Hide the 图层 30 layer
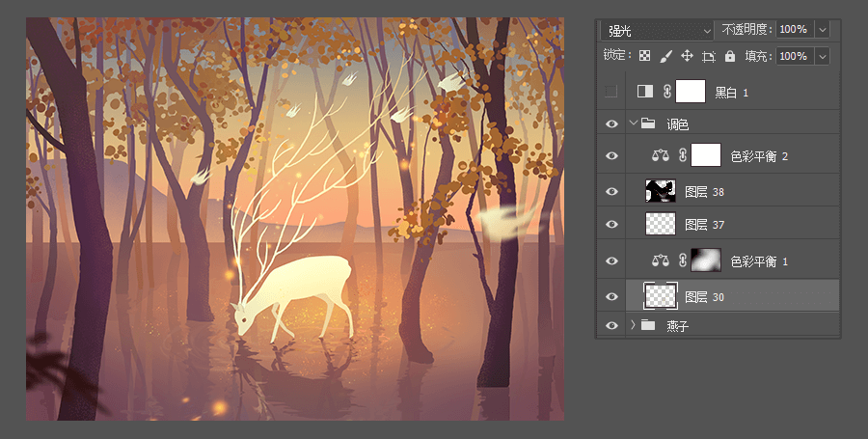The width and height of the screenshot is (868, 439). (610, 297)
